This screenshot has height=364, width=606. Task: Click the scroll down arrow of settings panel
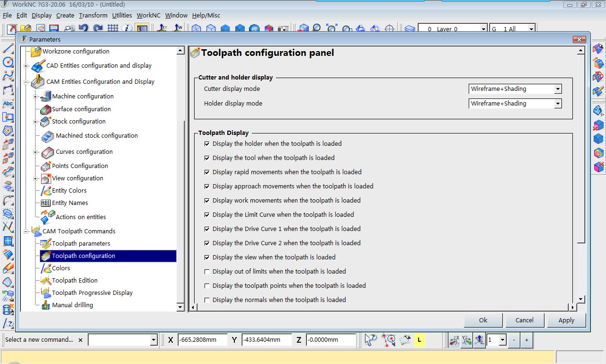(x=581, y=299)
